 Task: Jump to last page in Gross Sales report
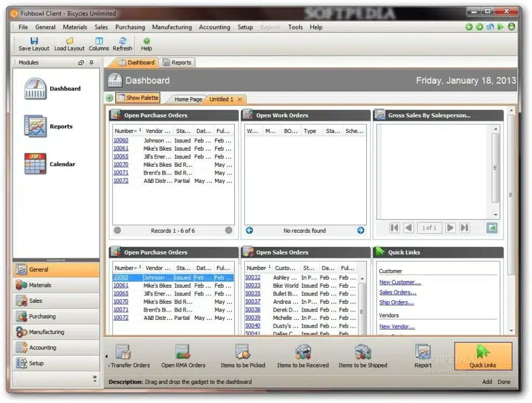464,227
